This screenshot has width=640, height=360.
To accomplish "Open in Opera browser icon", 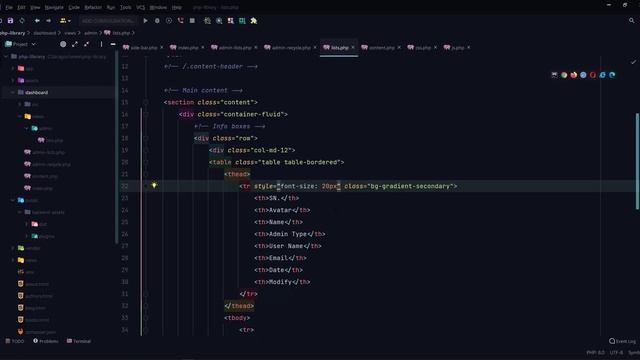I will [593, 75].
